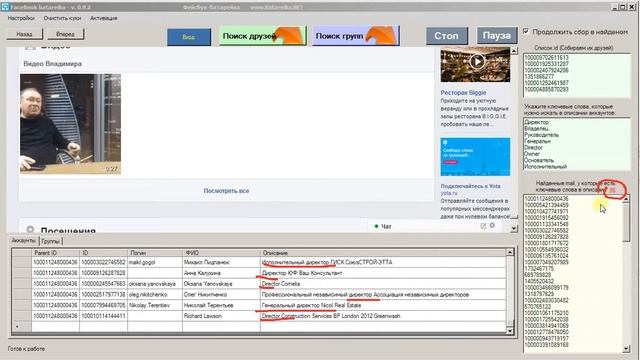This screenshot has height=360, width=640.
Task: Select found ID 100011248000436 in the results list
Action: click(546, 199)
